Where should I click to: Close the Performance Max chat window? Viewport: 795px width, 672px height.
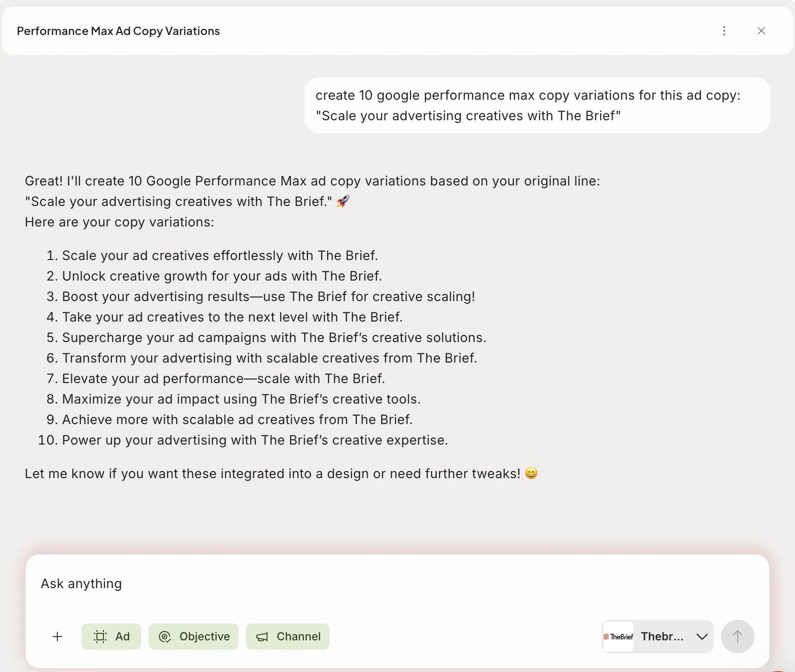pos(761,31)
